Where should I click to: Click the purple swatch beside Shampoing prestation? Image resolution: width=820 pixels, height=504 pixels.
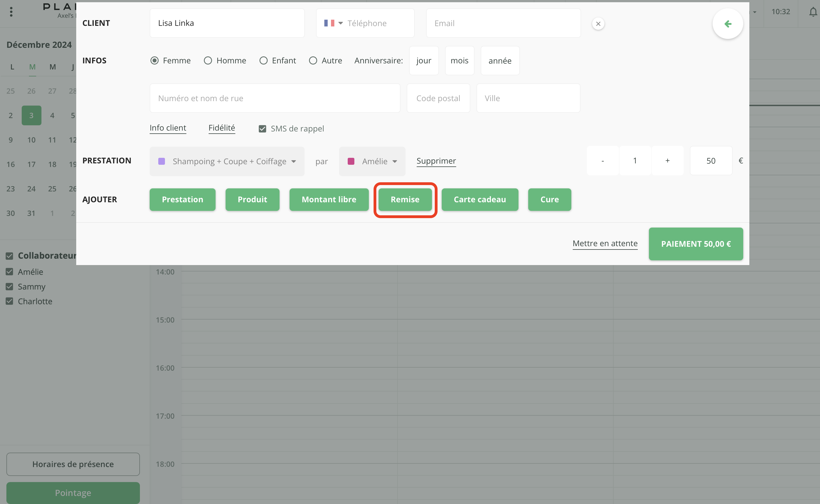tap(161, 161)
